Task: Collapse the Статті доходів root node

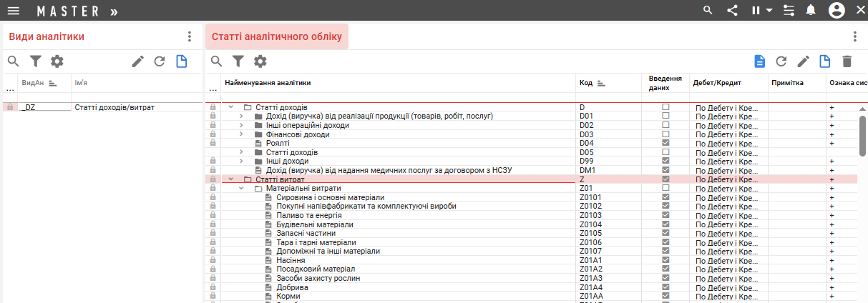Action: (231, 107)
